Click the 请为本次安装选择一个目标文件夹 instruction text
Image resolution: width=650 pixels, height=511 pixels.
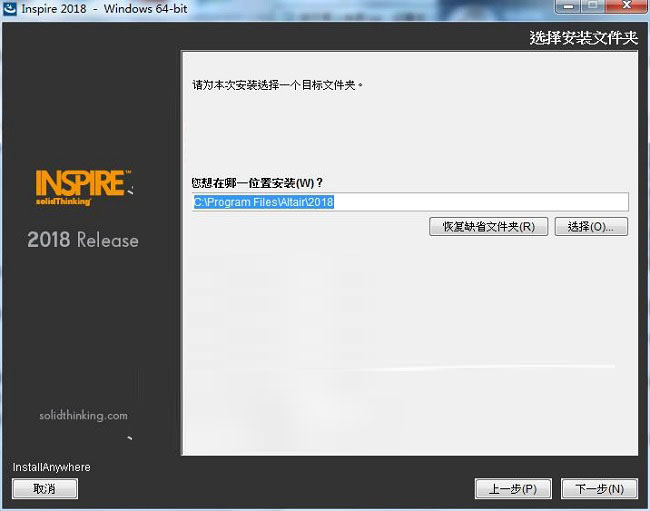click(x=277, y=85)
